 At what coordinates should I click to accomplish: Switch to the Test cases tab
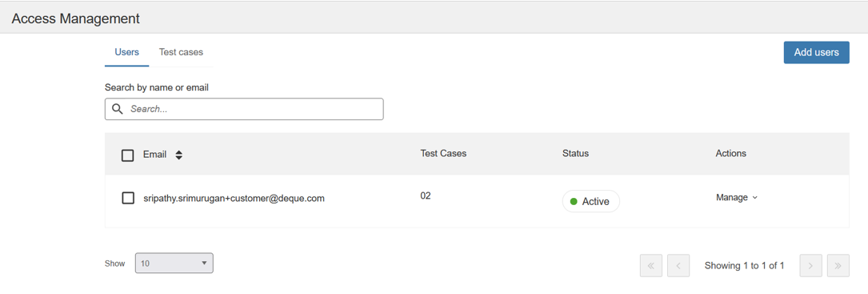point(181,53)
